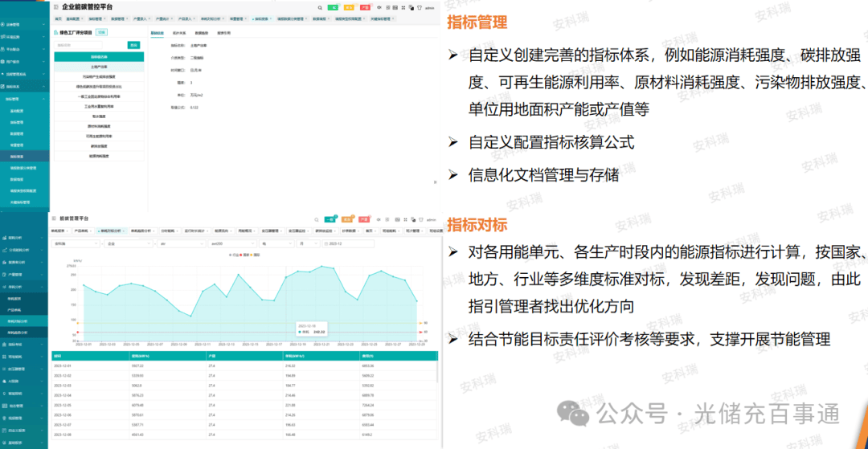Toggle the 行业 legend series in chart
Image resolution: width=868 pixels, height=449 pixels.
(x=233, y=255)
